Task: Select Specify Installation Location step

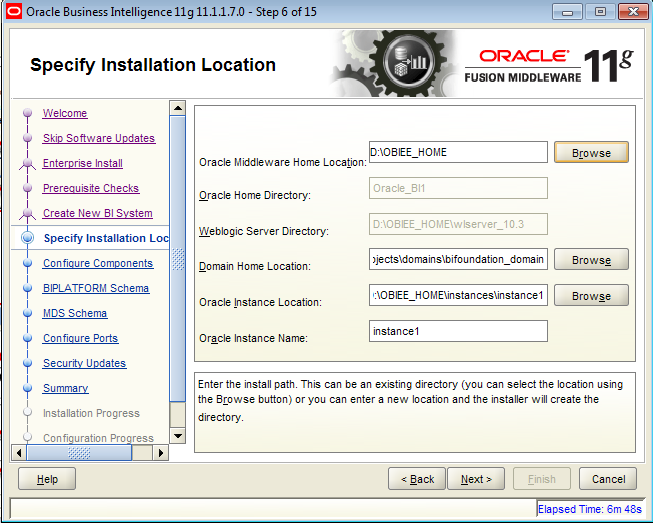Action: point(106,238)
